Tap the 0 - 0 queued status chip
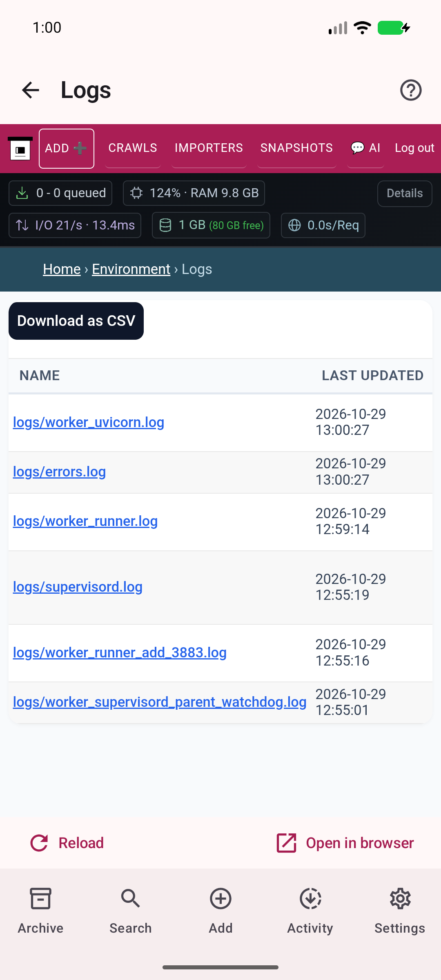The width and height of the screenshot is (441, 980). (60, 193)
